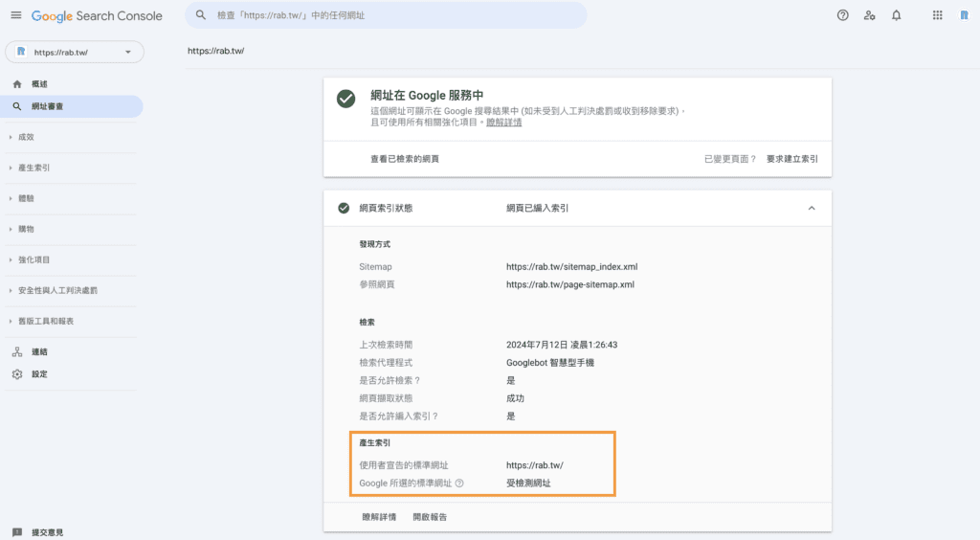The height and width of the screenshot is (540, 980).
Task: Click the page-sitemap.xml URL text
Action: pos(570,284)
